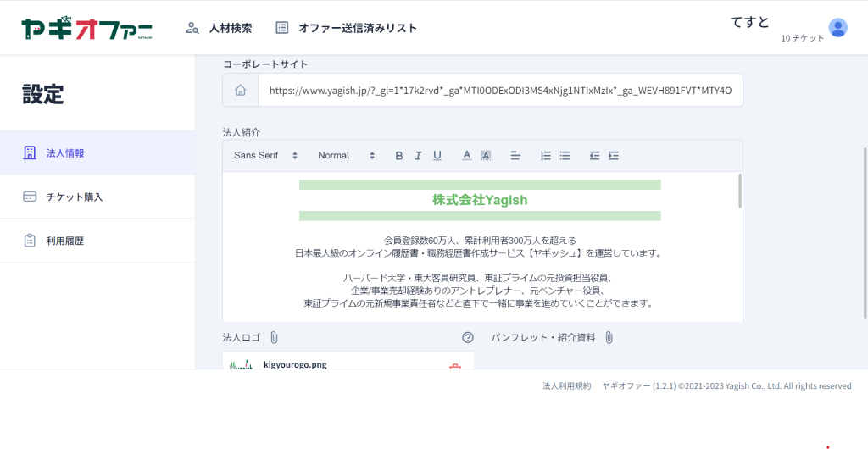The image size is (868, 449).
Task: Open オファー送信済みリスト page
Action: pos(358,28)
